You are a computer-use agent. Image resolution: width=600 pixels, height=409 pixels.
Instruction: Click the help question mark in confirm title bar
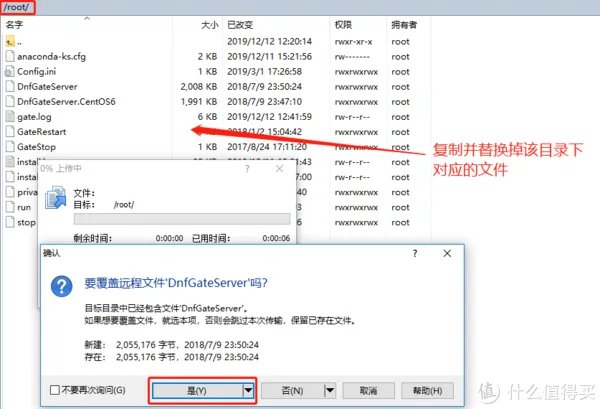coord(415,253)
